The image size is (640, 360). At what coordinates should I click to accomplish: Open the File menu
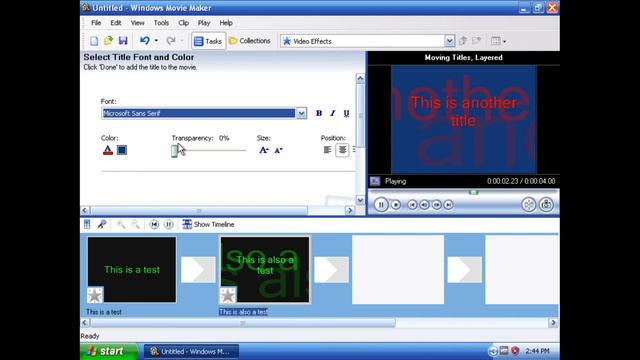(96, 23)
